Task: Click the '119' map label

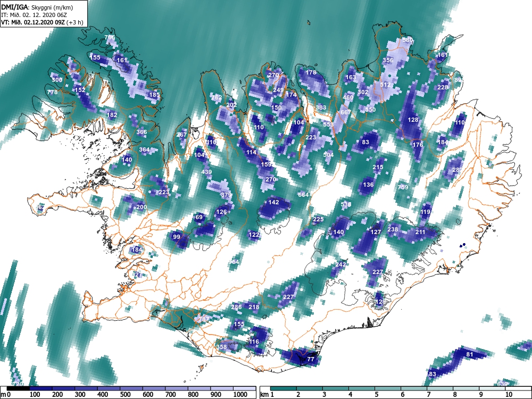Action: [425, 212]
